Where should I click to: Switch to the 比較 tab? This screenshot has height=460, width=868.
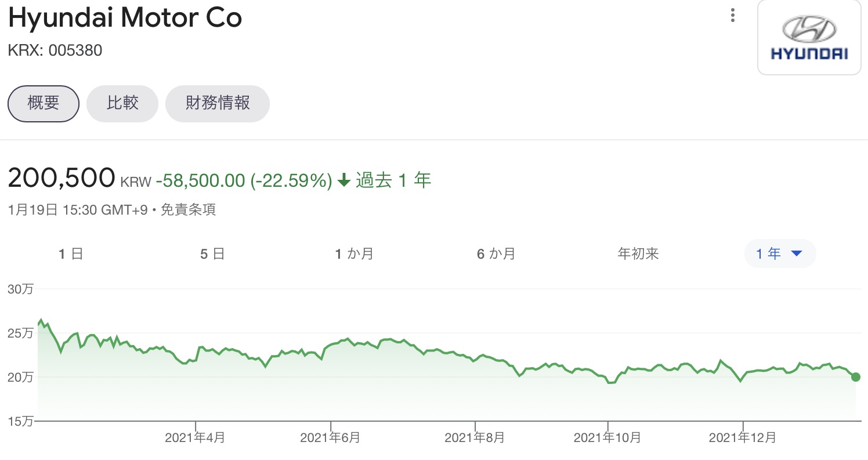[x=122, y=103]
